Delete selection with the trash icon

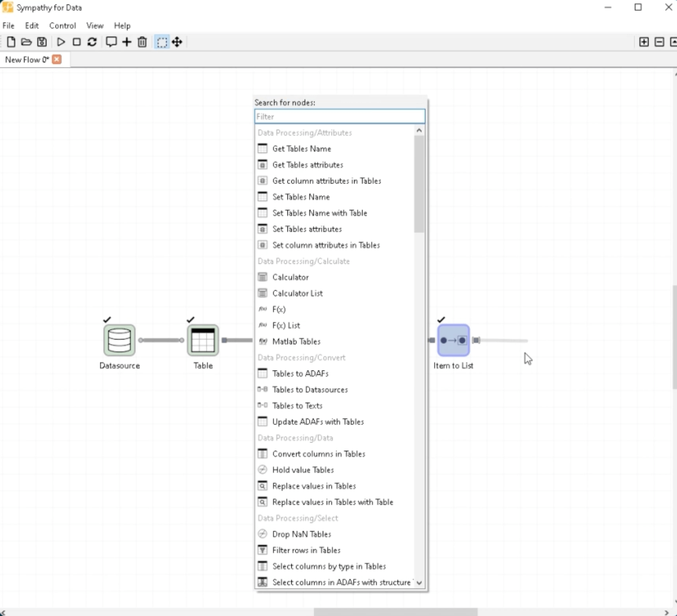142,42
